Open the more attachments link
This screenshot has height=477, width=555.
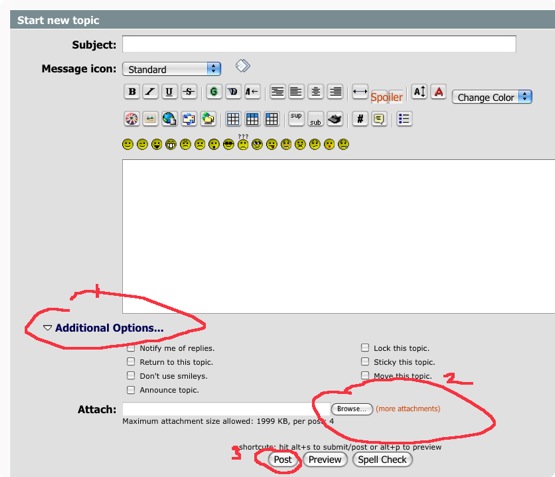pyautogui.click(x=408, y=409)
